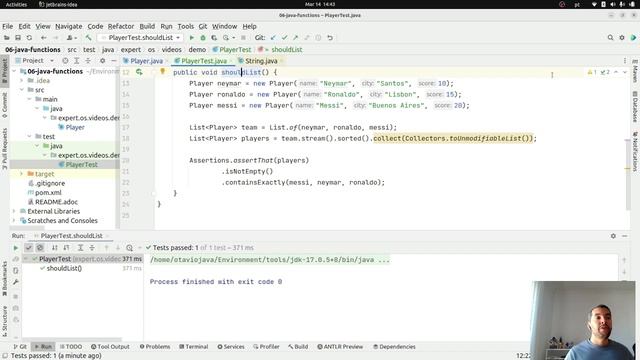Open the File menu
The image size is (640, 360).
pyautogui.click(x=7, y=26)
